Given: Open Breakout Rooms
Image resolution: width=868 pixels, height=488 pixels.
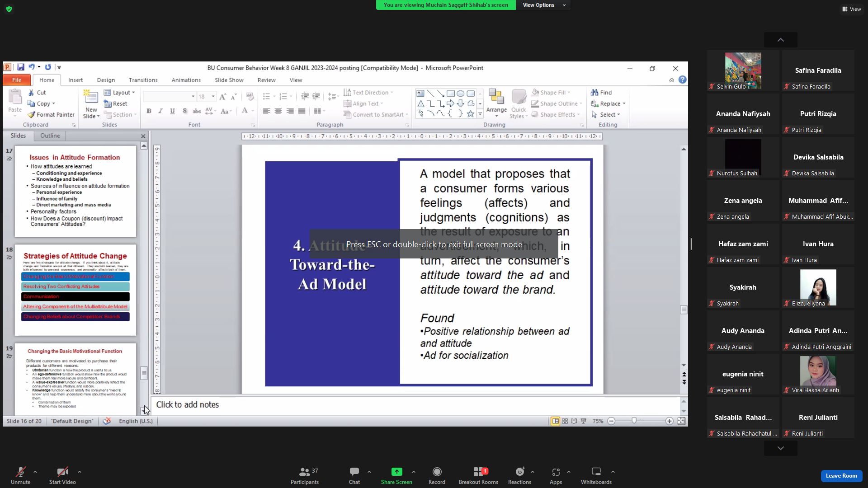Looking at the screenshot, I should [478, 476].
